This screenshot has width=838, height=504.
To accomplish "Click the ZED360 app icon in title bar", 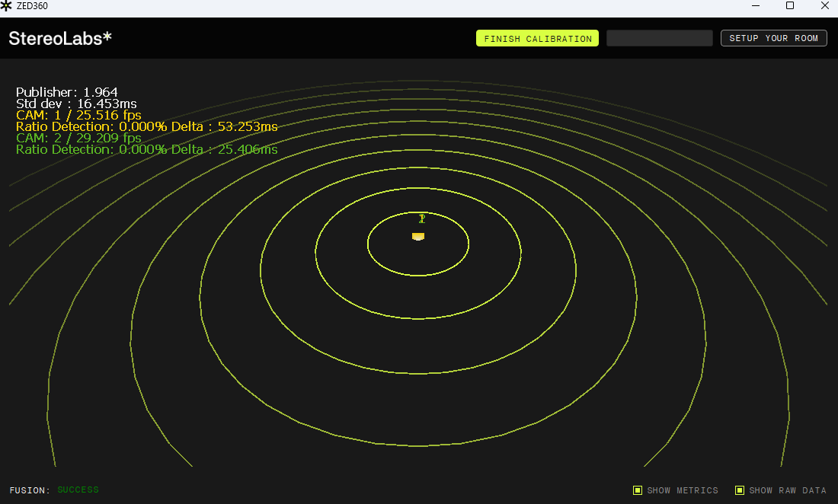I will [x=7, y=6].
